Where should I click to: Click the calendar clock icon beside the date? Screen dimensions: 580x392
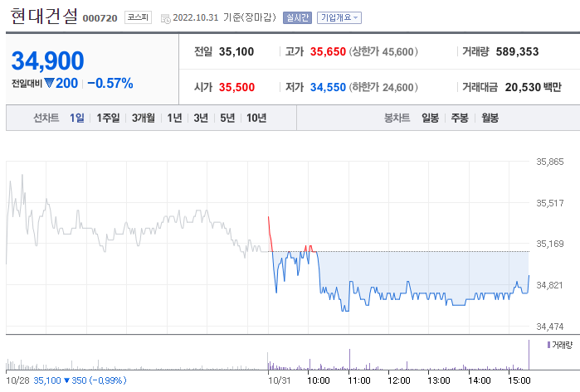point(165,18)
